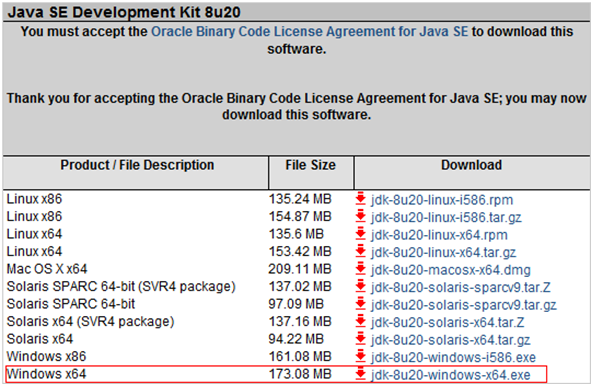Click red download arrow for windows-x64.exe
The height and width of the screenshot is (384, 591).
361,374
